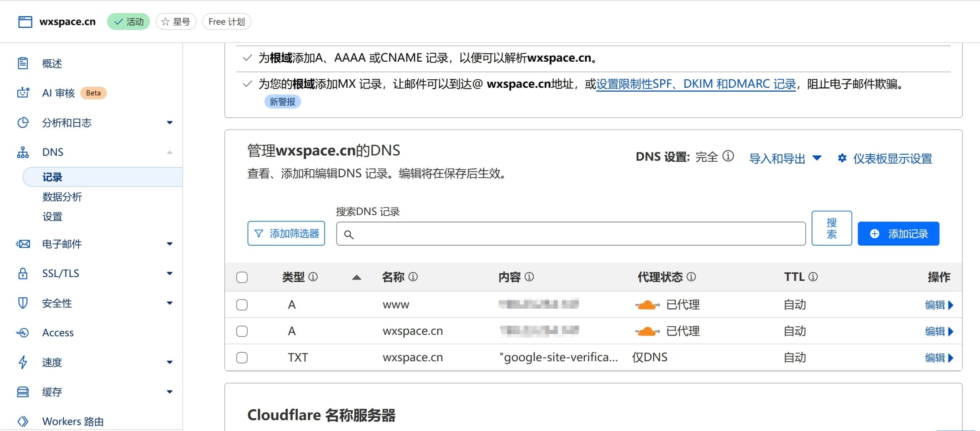Click the info icon next to 类型 header
The width and height of the screenshot is (980, 431).
coord(313,277)
